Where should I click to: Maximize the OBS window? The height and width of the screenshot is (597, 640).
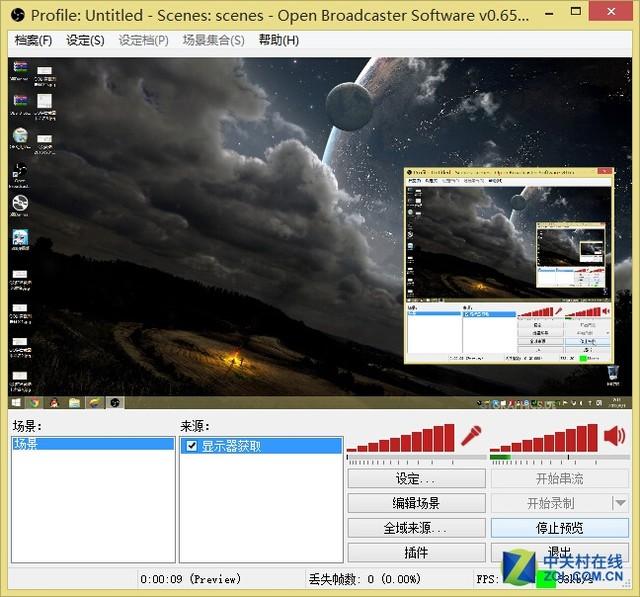coord(576,12)
